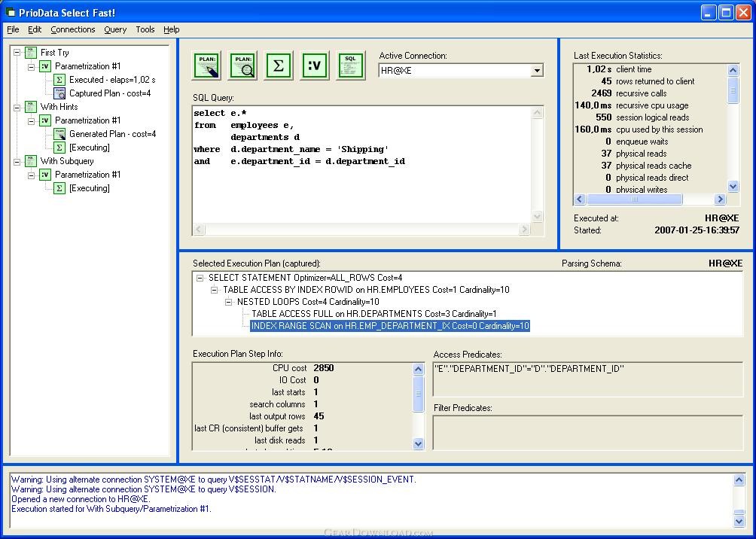This screenshot has width=756, height=539.
Task: Run the query with the Sigma toolbar button
Action: pos(278,65)
